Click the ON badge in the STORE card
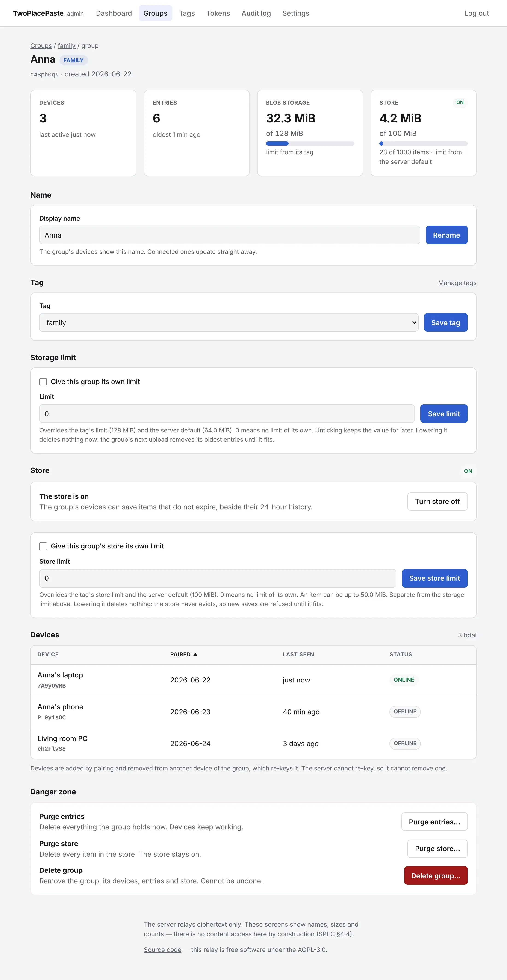This screenshot has width=507, height=980. [x=460, y=102]
